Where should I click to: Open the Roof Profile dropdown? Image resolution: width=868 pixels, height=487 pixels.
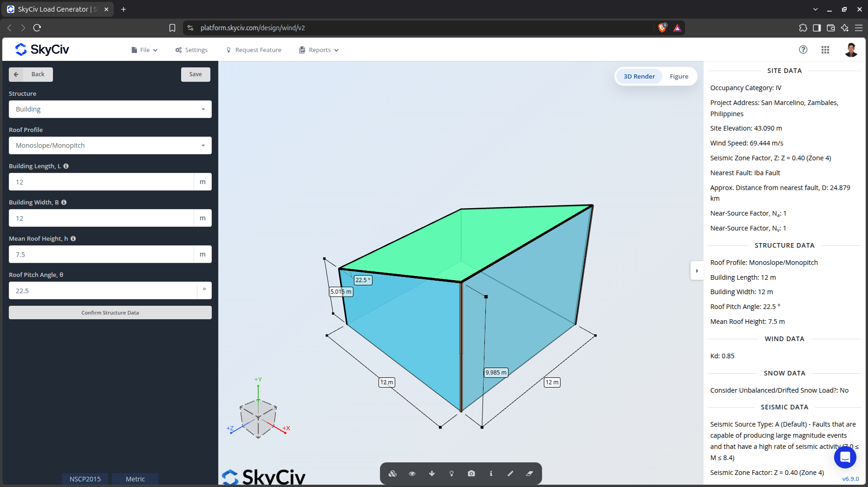coord(110,145)
